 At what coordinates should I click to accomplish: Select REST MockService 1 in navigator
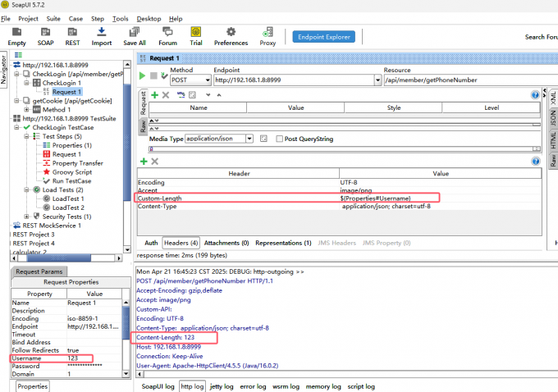52,226
